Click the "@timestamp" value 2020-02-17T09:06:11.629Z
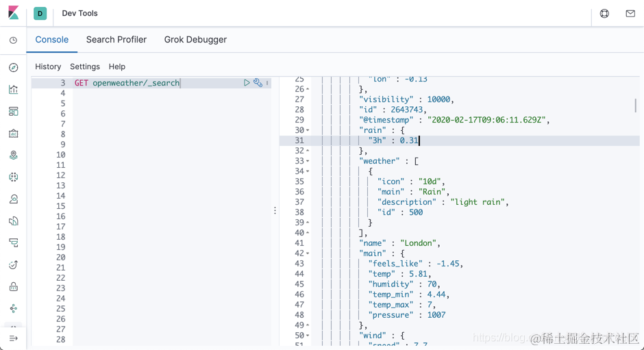644x350 pixels. [486, 120]
